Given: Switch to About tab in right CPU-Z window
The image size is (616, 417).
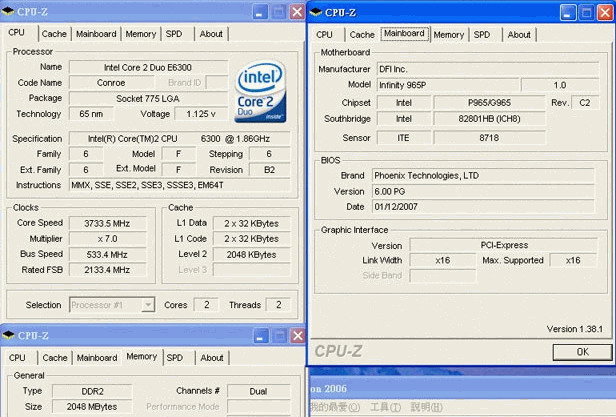Looking at the screenshot, I should 519,35.
